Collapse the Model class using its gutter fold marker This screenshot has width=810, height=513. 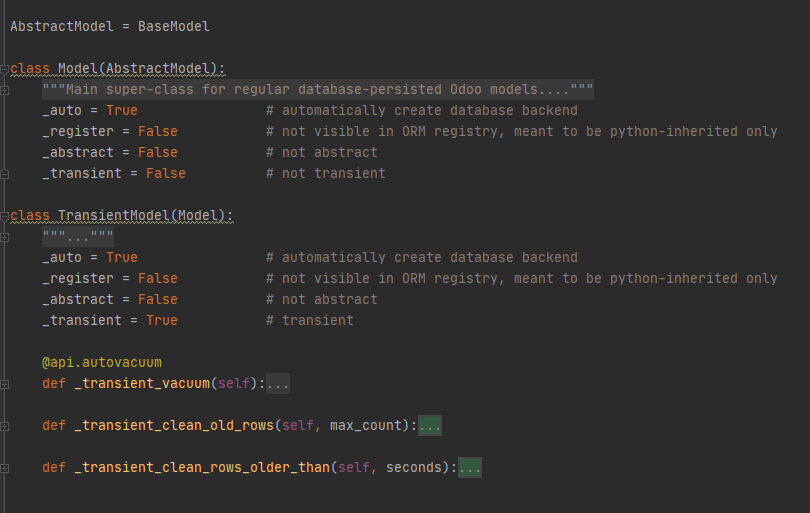tap(5, 69)
